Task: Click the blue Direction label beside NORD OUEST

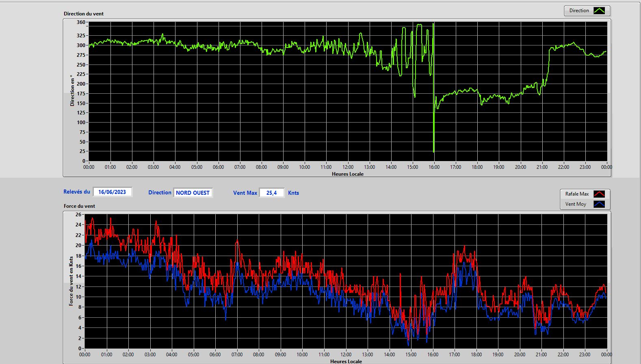Action: [160, 193]
